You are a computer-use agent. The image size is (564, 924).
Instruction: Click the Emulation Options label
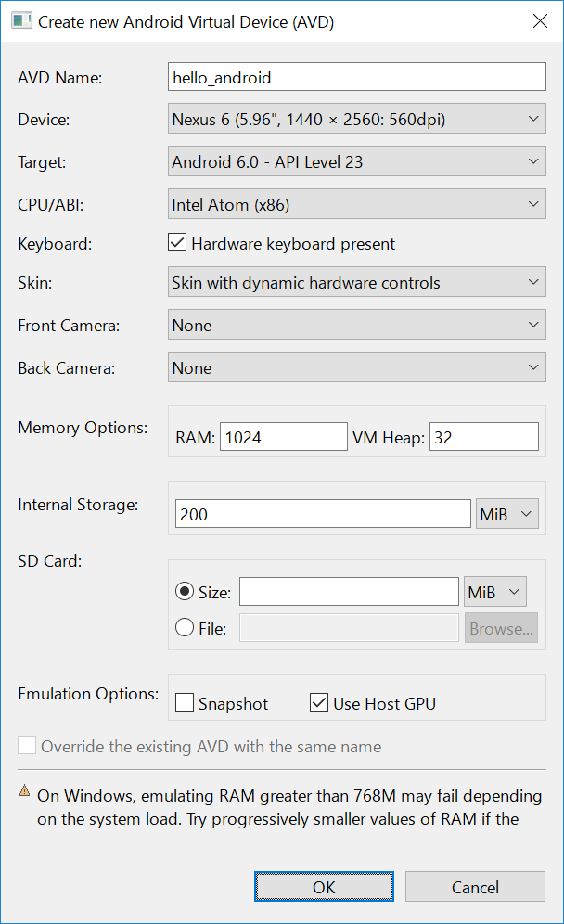coord(88,694)
